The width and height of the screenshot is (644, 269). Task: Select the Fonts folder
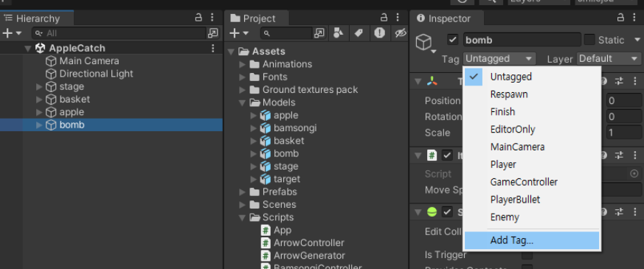click(x=274, y=77)
